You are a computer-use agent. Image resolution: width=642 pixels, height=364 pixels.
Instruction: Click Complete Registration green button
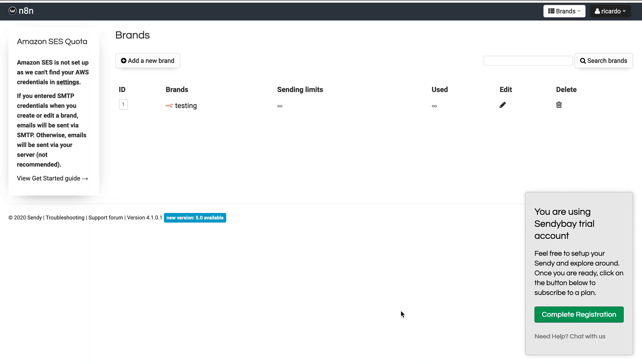[x=579, y=315]
